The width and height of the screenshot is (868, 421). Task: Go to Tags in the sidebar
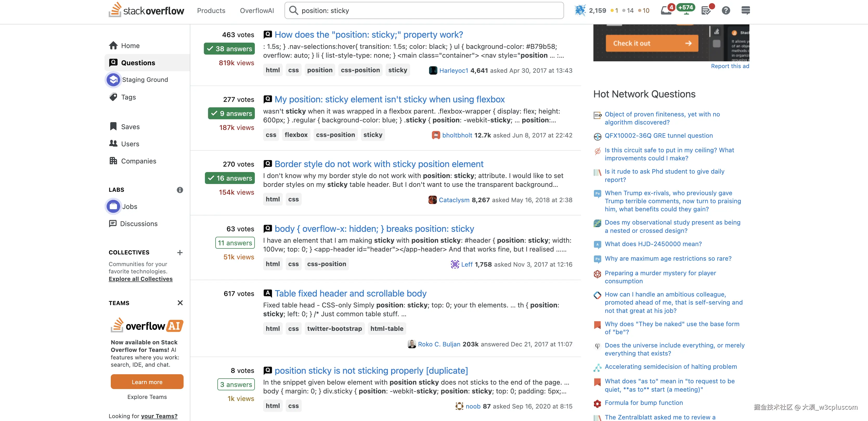coord(128,97)
